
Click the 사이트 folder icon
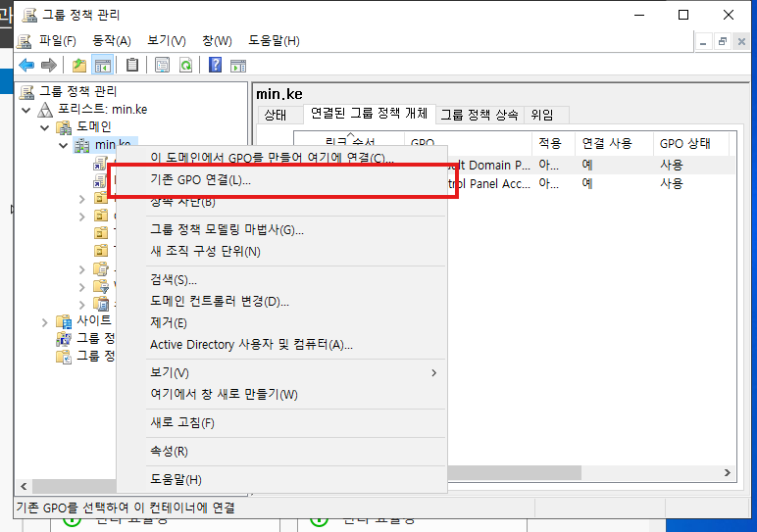(x=64, y=320)
